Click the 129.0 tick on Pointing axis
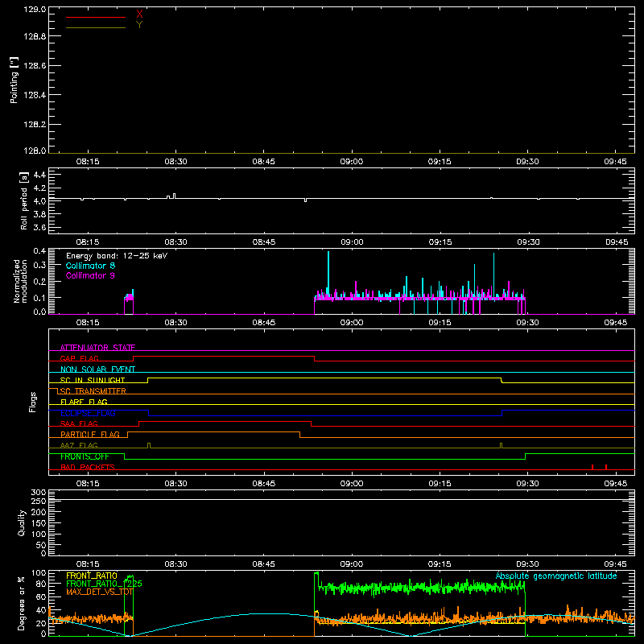 pyautogui.click(x=35, y=10)
